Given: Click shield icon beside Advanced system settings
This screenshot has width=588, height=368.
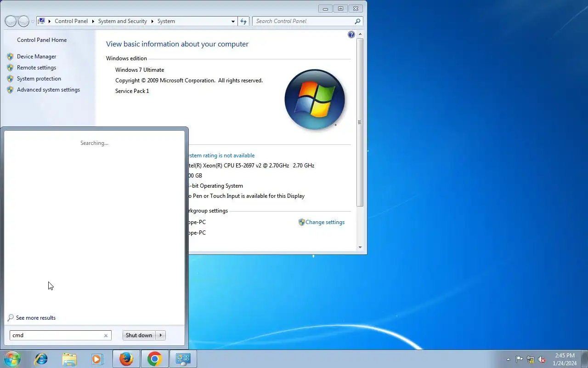Looking at the screenshot, I should click(x=10, y=90).
